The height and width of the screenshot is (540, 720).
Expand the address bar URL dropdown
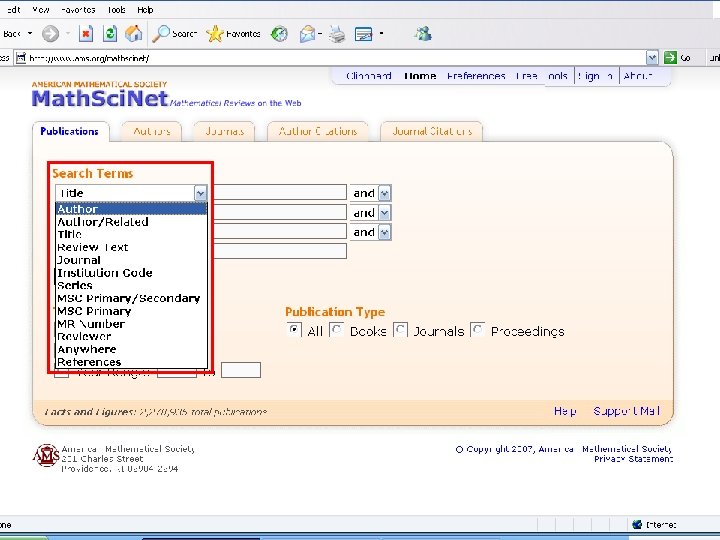[652, 57]
